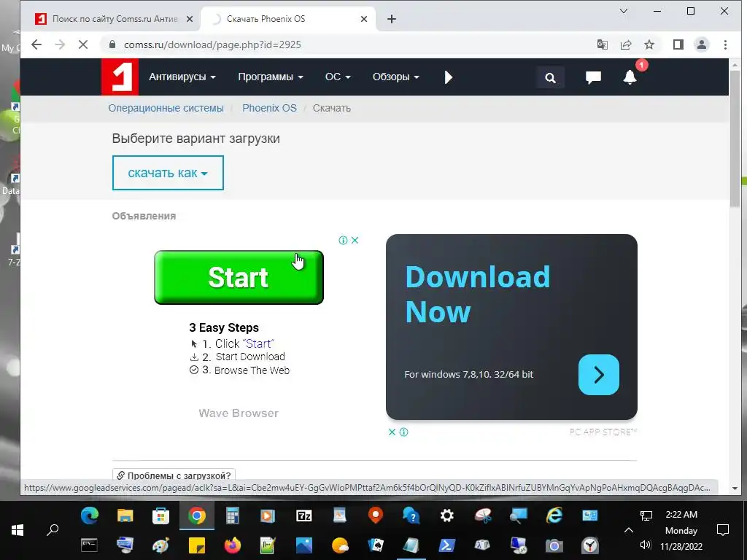747x560 pixels.
Task: Open a new browser tab
Action: pyautogui.click(x=392, y=19)
